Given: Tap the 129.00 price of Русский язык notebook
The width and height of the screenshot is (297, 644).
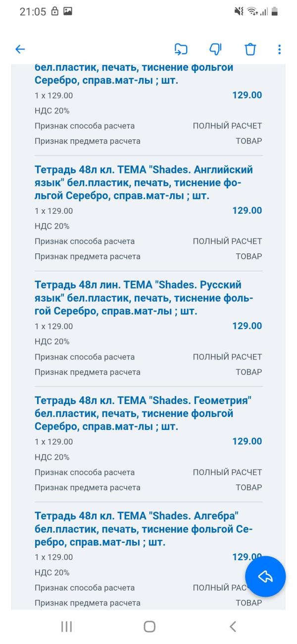Looking at the screenshot, I should point(247,326).
